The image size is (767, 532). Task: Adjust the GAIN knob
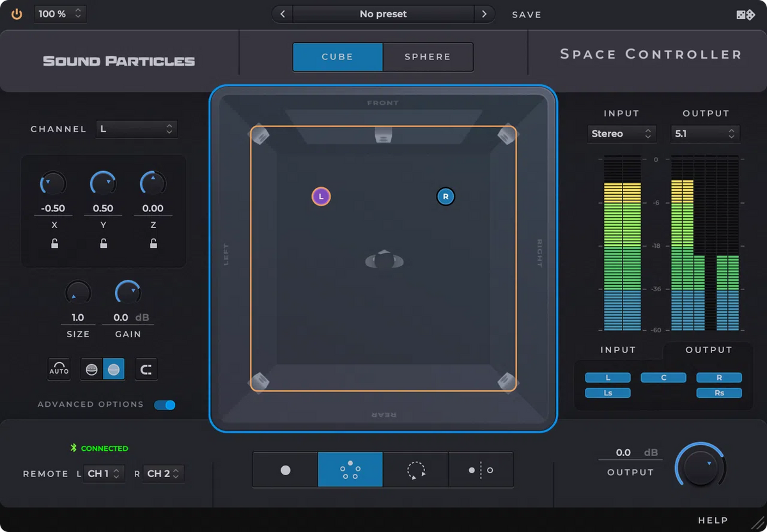click(x=128, y=291)
